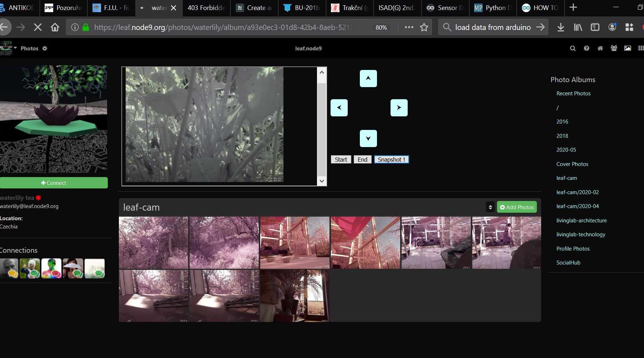Pan the camera right with the right arrow
644x358 pixels.
tap(399, 108)
